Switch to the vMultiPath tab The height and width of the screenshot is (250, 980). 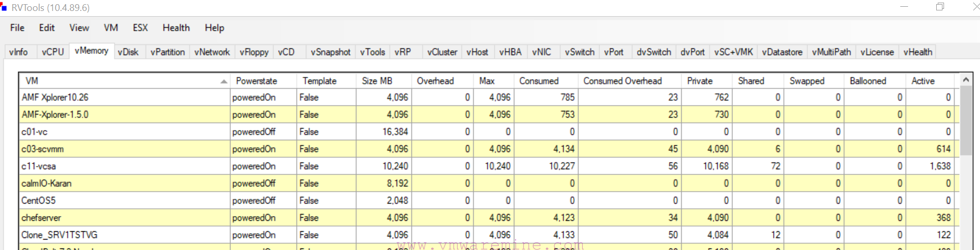coord(831,52)
